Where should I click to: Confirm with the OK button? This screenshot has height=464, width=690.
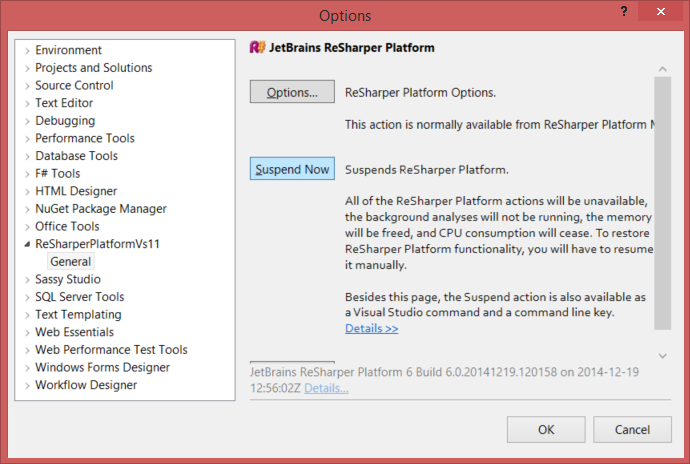(x=546, y=430)
